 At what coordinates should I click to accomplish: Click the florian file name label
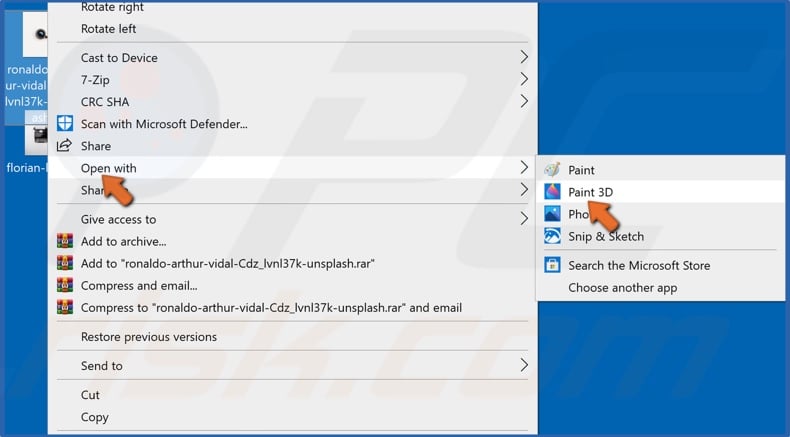click(x=27, y=167)
